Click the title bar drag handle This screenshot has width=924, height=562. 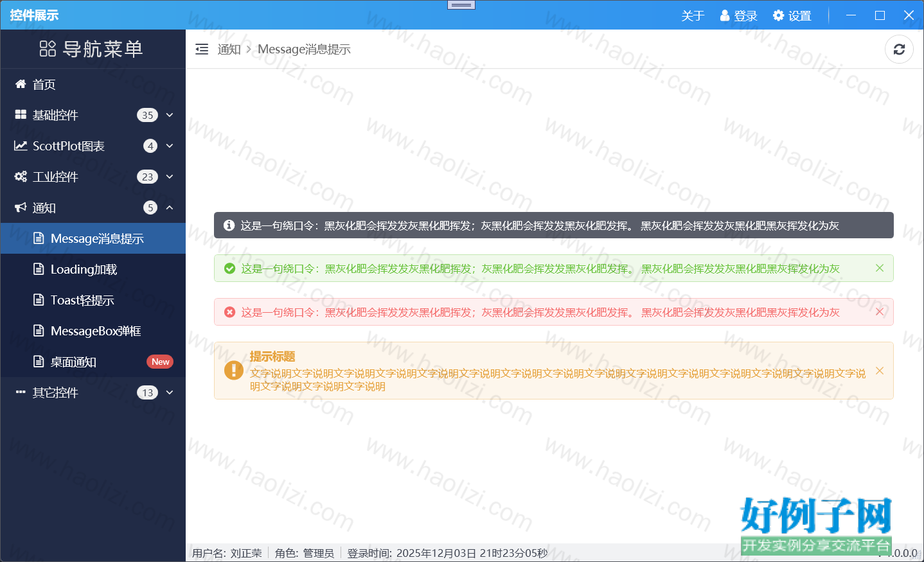(461, 5)
